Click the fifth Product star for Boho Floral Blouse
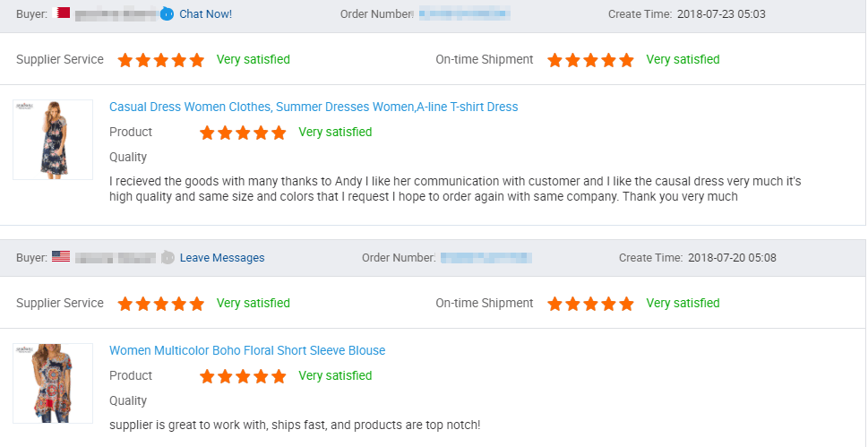The height and width of the screenshot is (447, 868). click(279, 376)
